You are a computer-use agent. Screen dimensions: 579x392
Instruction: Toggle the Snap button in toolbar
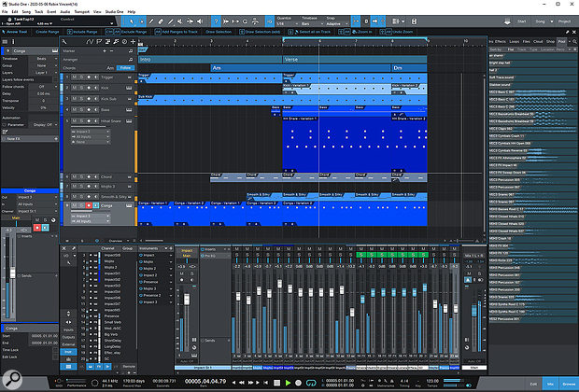point(356,21)
